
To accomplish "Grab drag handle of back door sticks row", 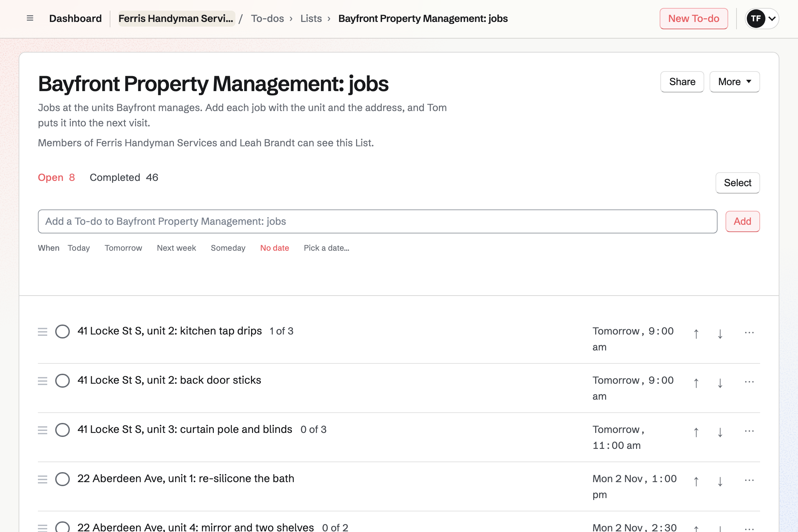I will 43,381.
